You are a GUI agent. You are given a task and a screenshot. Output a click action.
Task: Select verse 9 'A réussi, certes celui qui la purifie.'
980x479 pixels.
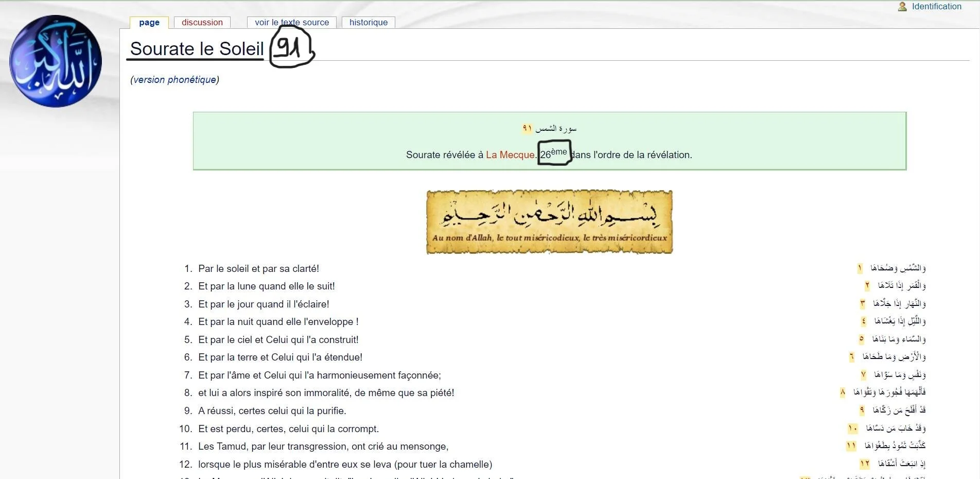[272, 411]
